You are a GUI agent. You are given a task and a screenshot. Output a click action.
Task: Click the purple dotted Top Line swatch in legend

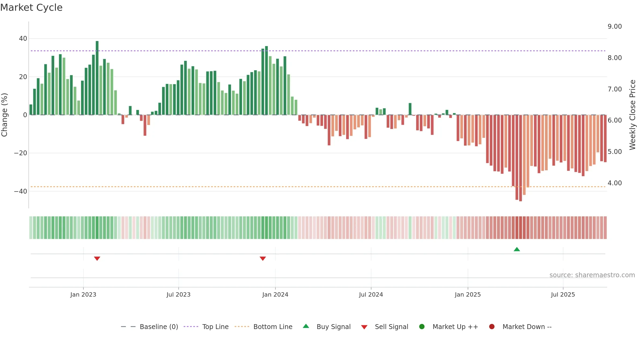(191, 327)
